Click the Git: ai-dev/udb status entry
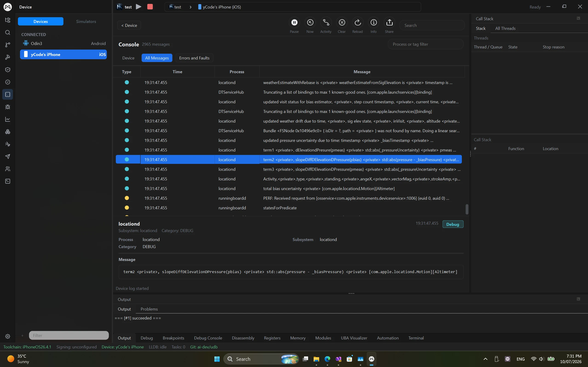The height and width of the screenshot is (367, 588). pyautogui.click(x=204, y=347)
